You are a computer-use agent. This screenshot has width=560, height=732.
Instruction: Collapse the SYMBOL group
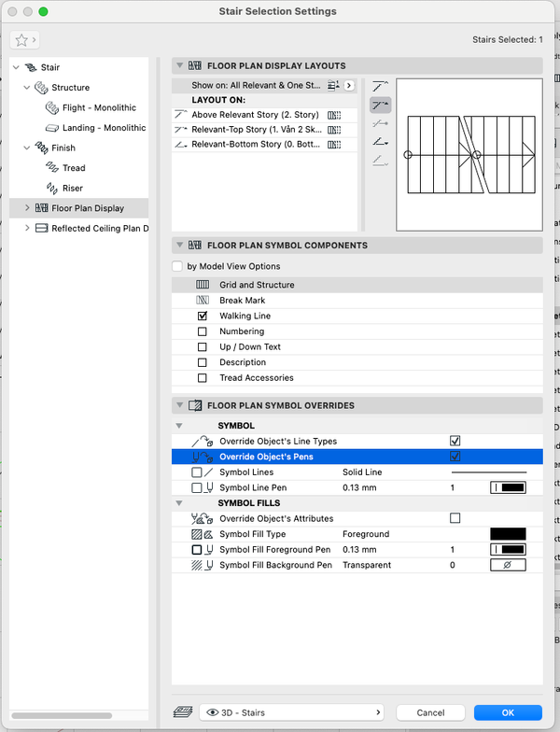click(x=179, y=426)
